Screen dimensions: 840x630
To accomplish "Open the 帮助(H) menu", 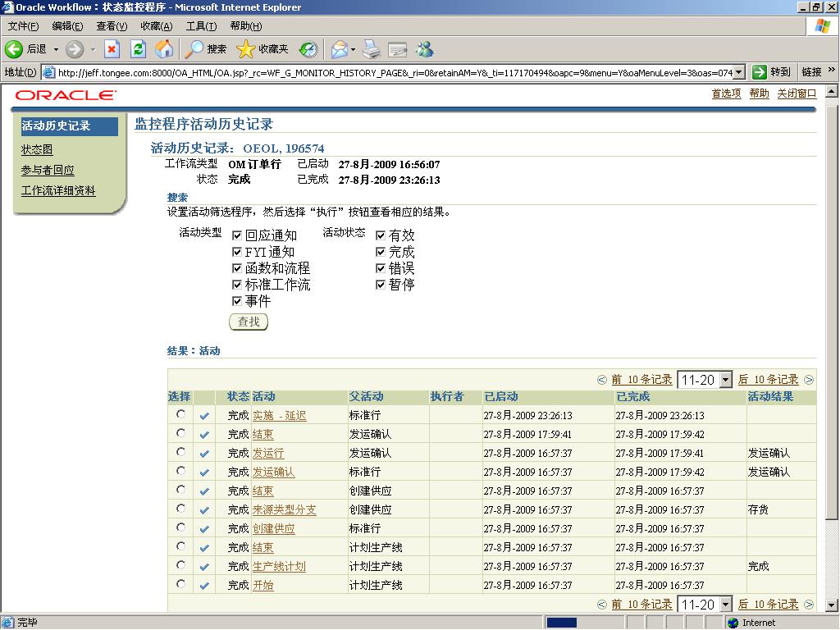I will (x=246, y=26).
